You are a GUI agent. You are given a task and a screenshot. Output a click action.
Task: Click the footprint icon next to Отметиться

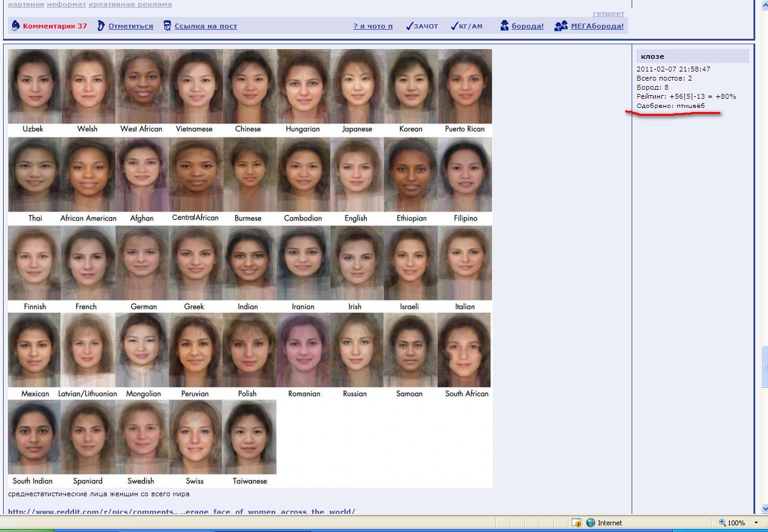pos(101,25)
